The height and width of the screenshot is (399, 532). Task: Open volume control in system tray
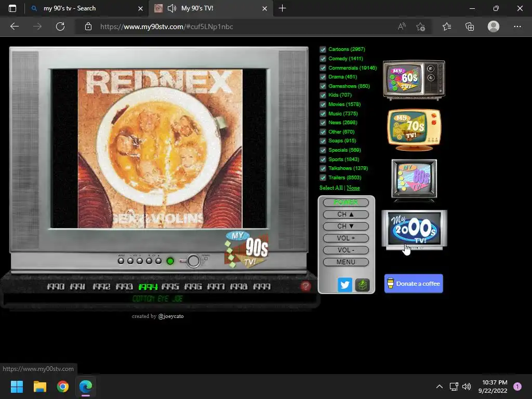(x=467, y=387)
